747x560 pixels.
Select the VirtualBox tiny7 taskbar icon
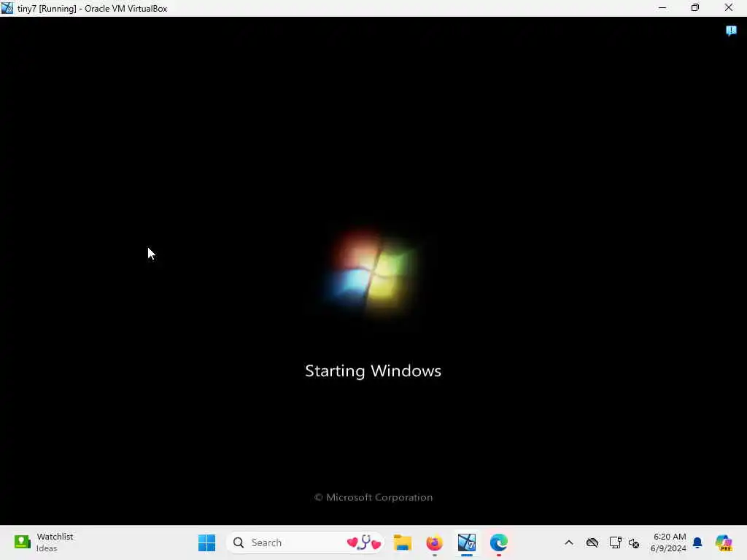coord(467,542)
